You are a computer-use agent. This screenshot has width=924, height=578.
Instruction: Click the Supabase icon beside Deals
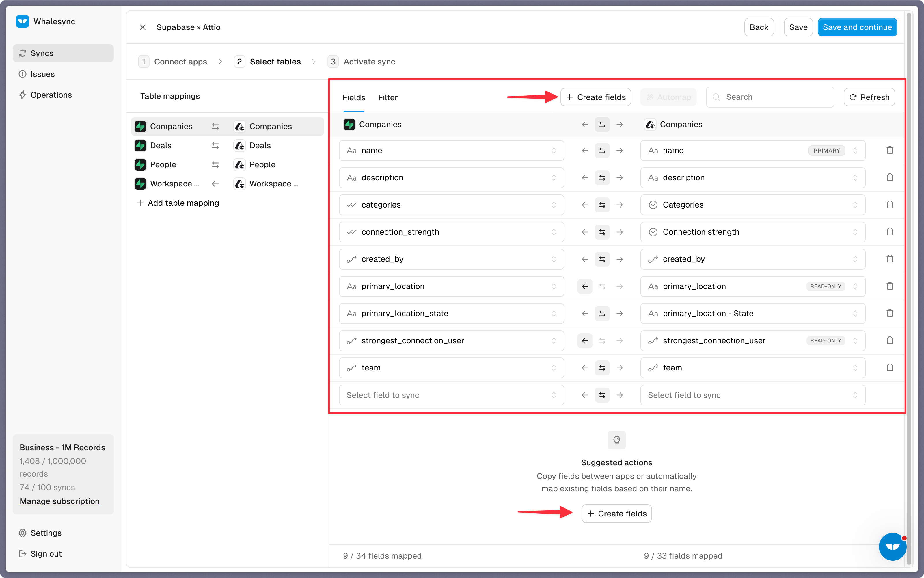140,145
